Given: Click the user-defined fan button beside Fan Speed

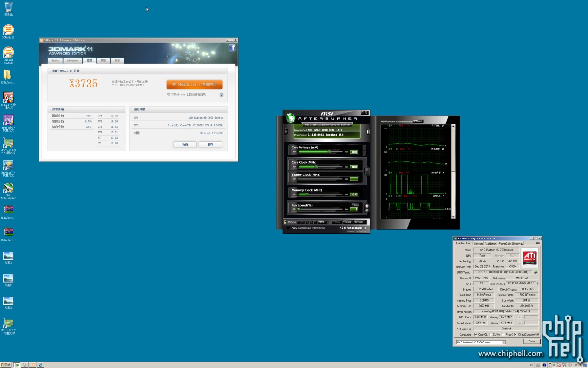Looking at the screenshot, I should coord(366,207).
